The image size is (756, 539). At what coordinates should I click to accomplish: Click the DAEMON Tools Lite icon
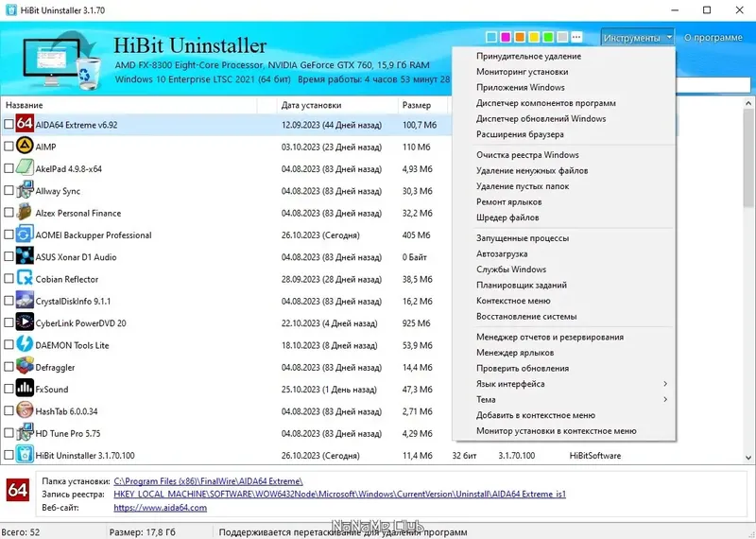pos(25,344)
